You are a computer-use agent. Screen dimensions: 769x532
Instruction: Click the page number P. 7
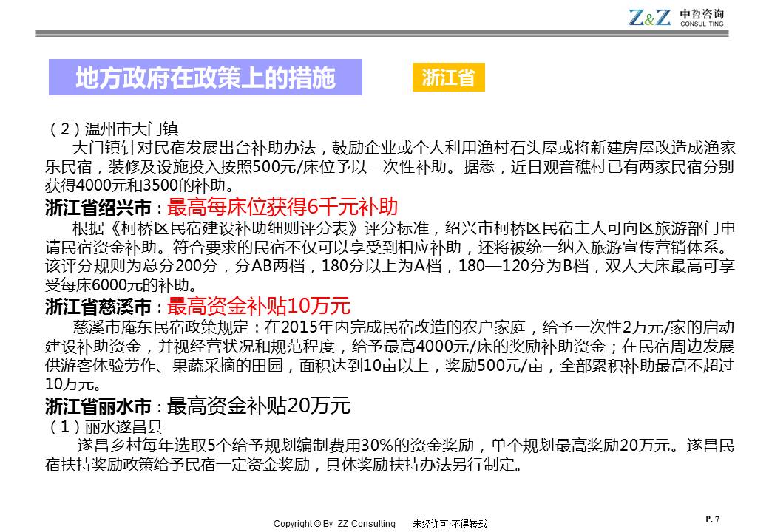[713, 519]
